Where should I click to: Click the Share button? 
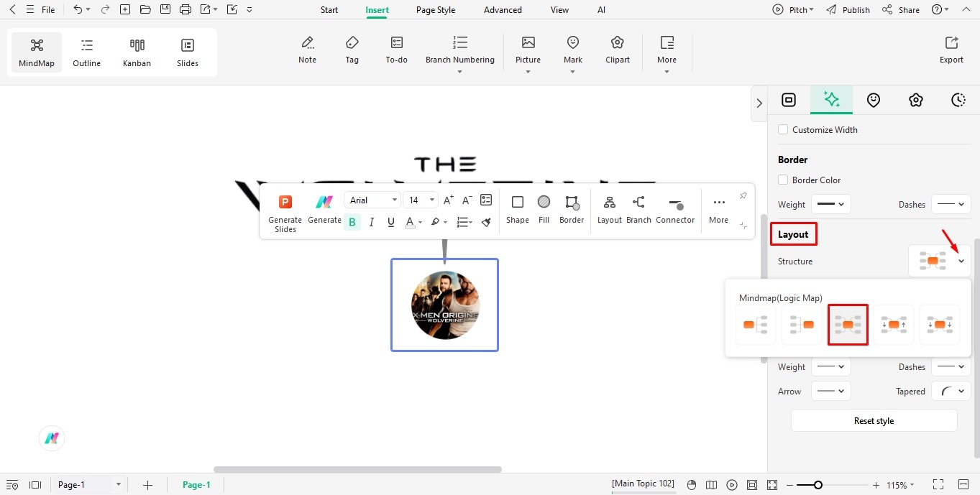(901, 10)
